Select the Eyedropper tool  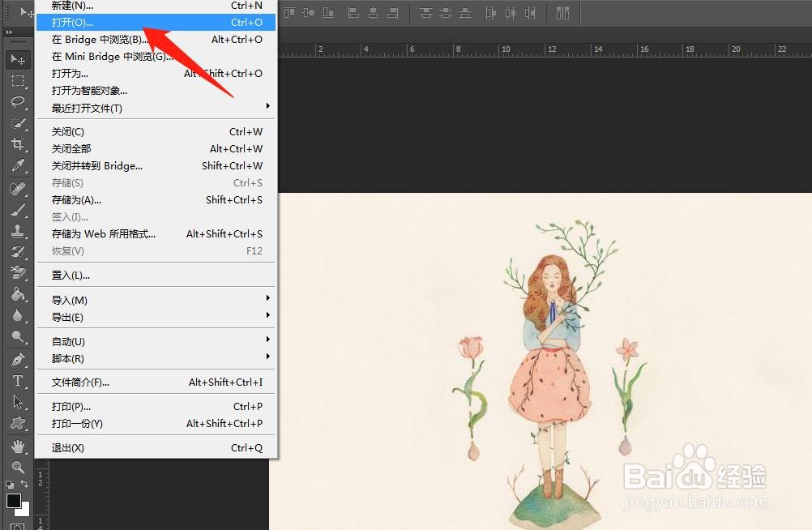click(x=18, y=165)
